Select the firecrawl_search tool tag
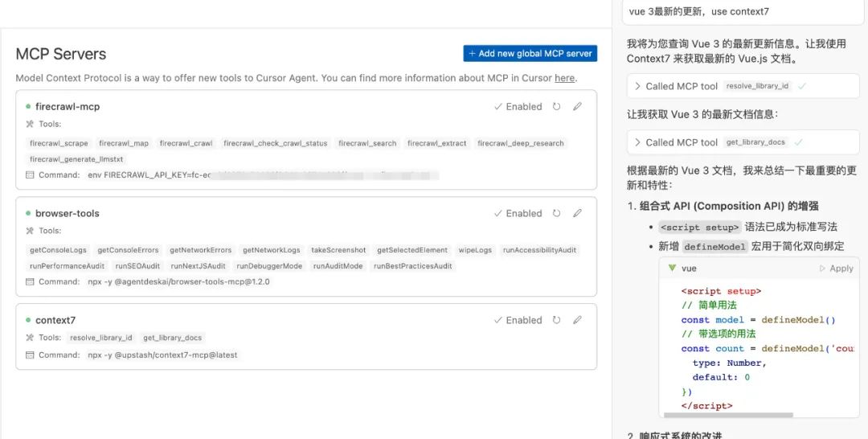 click(x=367, y=143)
